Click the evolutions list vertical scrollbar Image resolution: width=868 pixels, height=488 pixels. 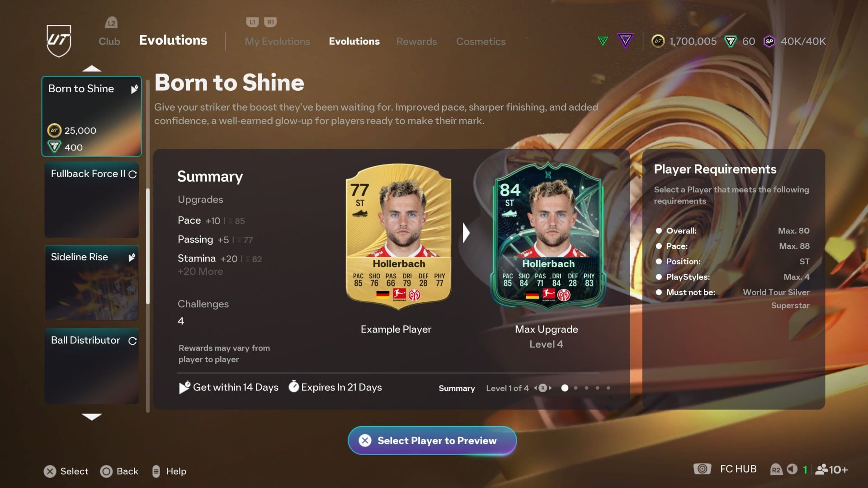click(x=148, y=246)
